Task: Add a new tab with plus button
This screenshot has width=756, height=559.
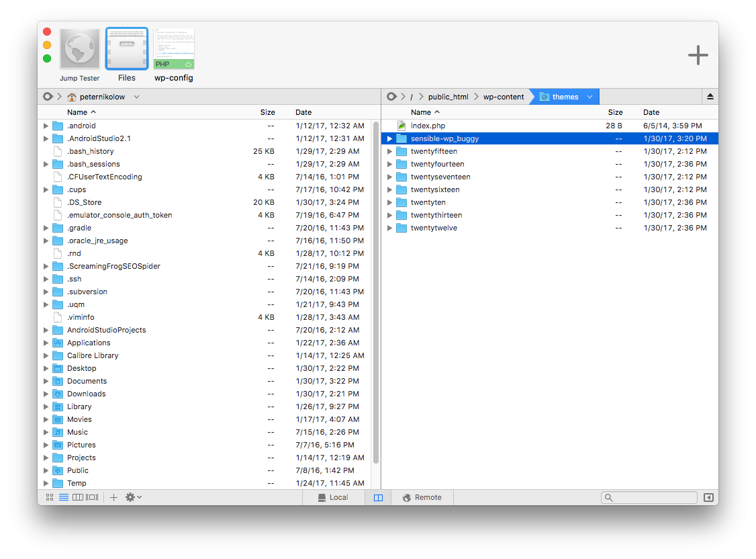Action: click(698, 55)
